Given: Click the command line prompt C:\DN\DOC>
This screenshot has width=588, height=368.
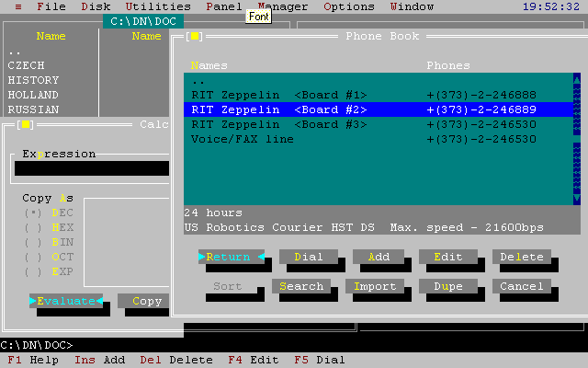Looking at the screenshot, I should coord(37,345).
